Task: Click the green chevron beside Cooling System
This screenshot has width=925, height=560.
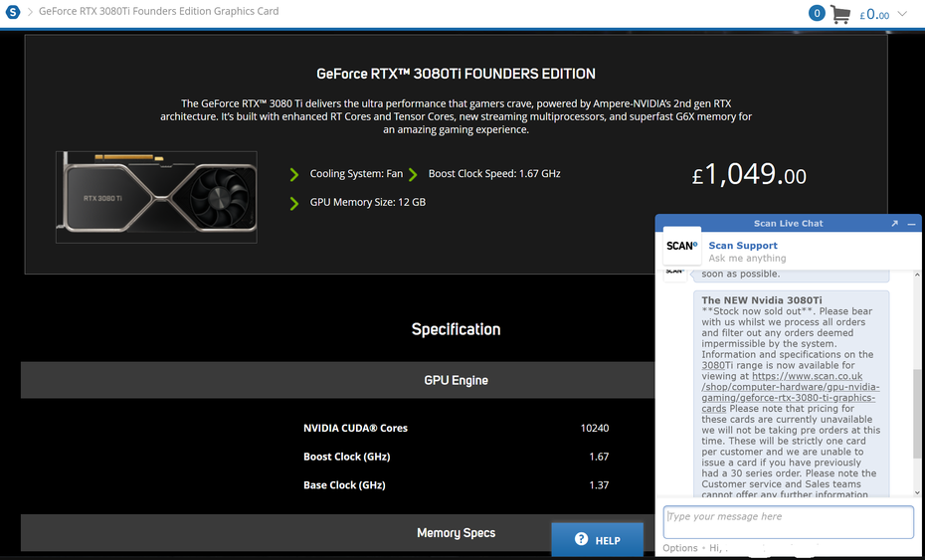Action: point(293,175)
